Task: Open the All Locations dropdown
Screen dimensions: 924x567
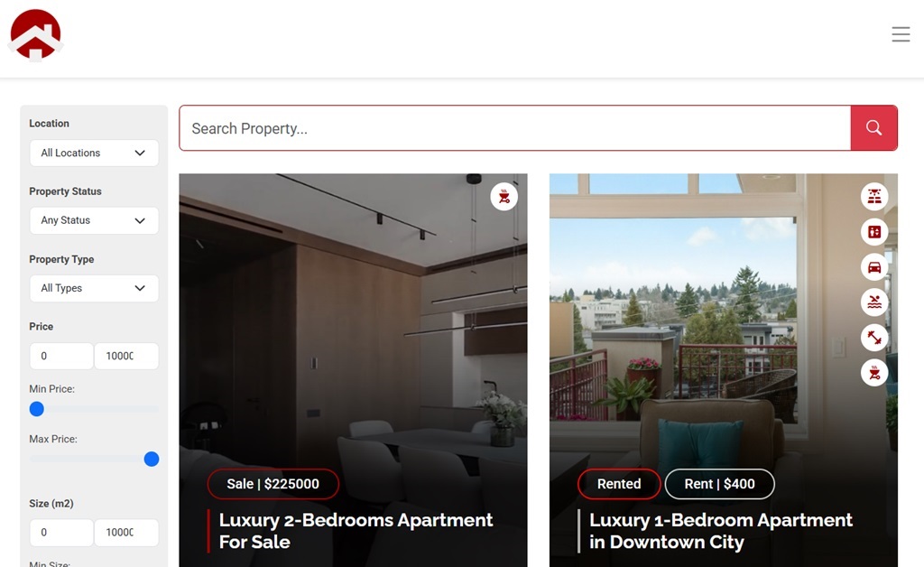Action: pos(94,153)
